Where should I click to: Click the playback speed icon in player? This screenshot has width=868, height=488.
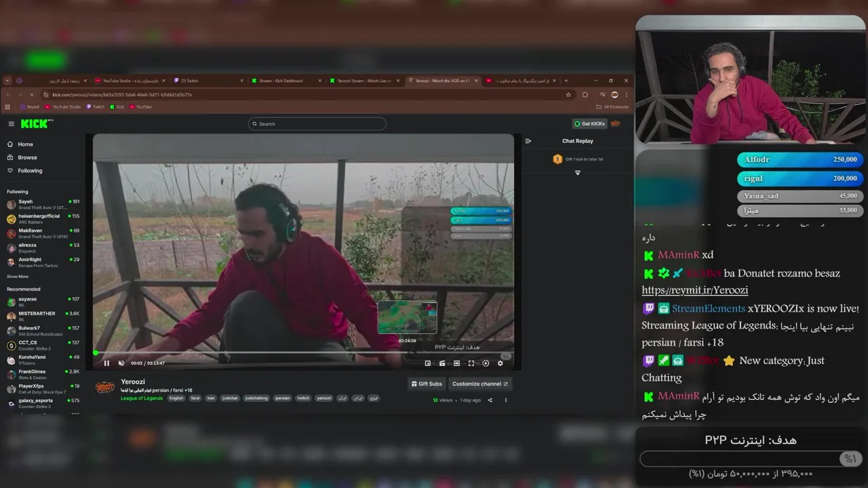coord(486,363)
